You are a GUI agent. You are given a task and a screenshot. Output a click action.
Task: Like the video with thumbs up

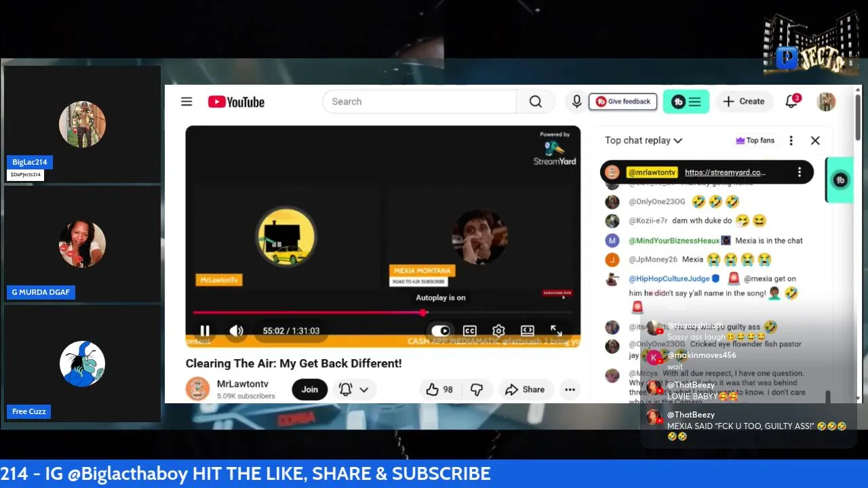[x=439, y=390]
